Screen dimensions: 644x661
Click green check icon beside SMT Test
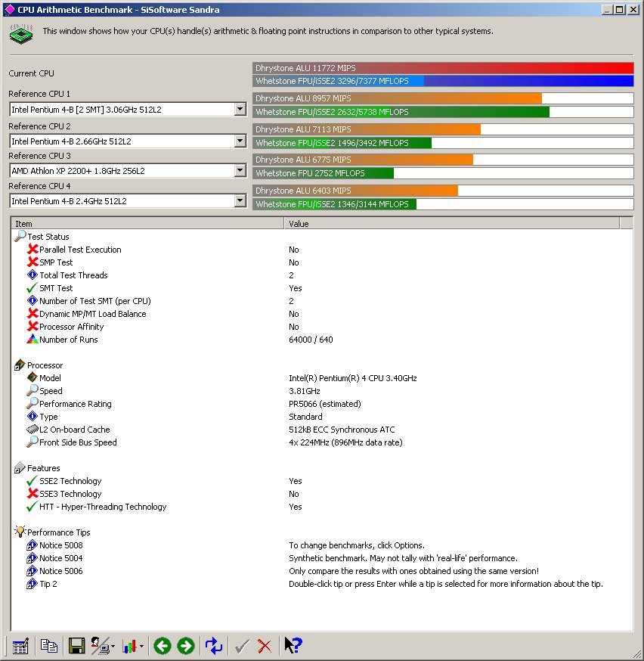[x=32, y=288]
